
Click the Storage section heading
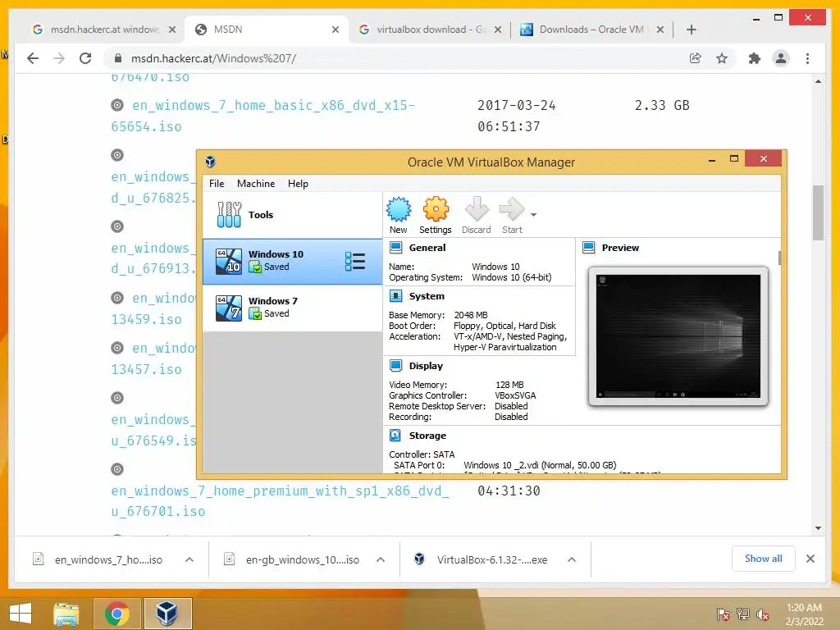[427, 436]
